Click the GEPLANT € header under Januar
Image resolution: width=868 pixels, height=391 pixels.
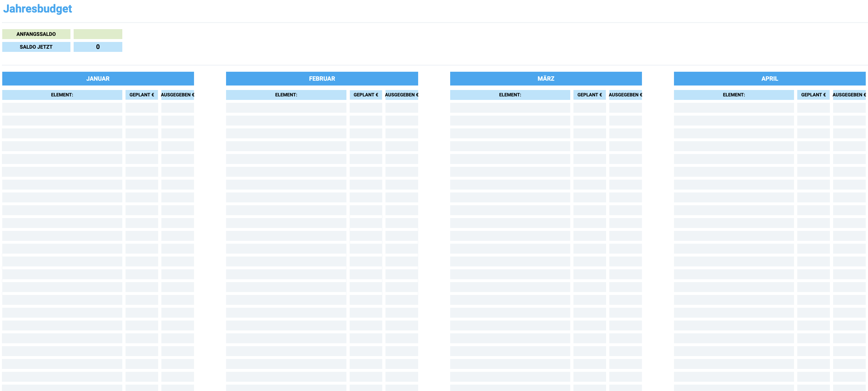pyautogui.click(x=142, y=95)
